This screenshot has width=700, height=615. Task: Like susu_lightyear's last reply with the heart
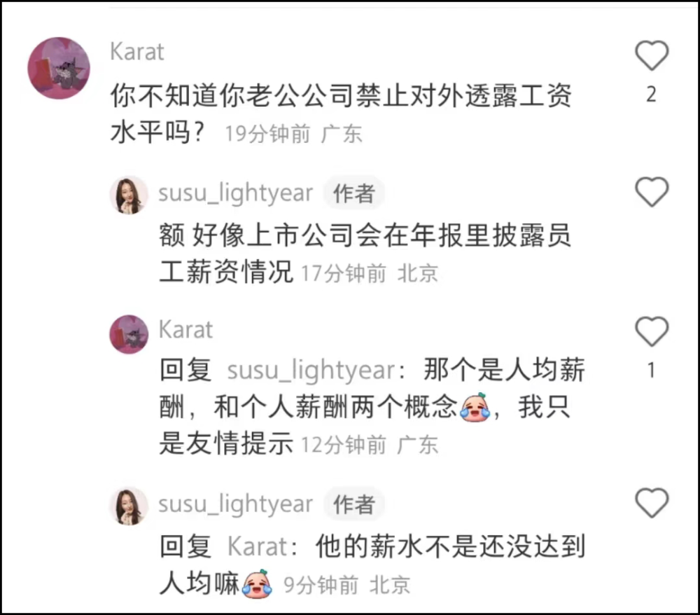pyautogui.click(x=652, y=503)
